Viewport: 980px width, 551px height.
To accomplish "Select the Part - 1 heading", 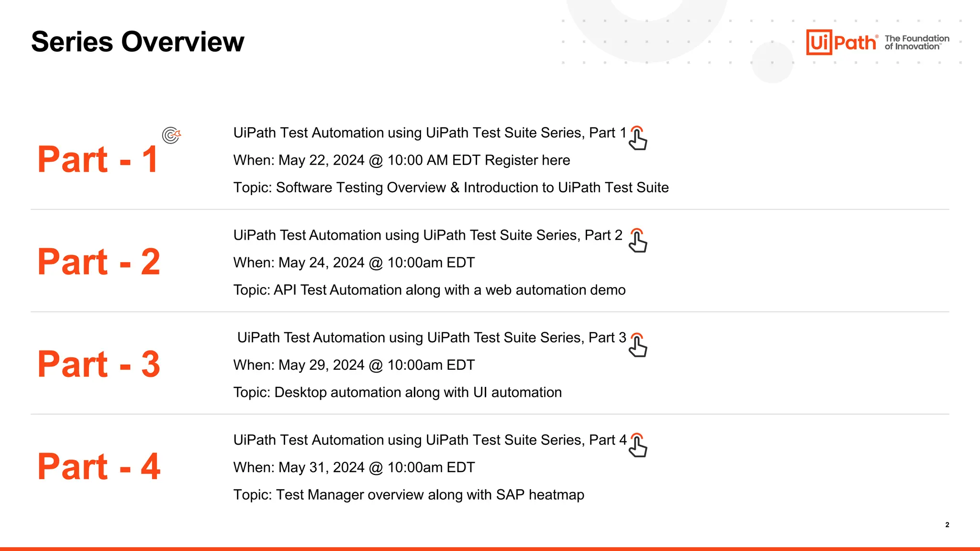I will [98, 160].
